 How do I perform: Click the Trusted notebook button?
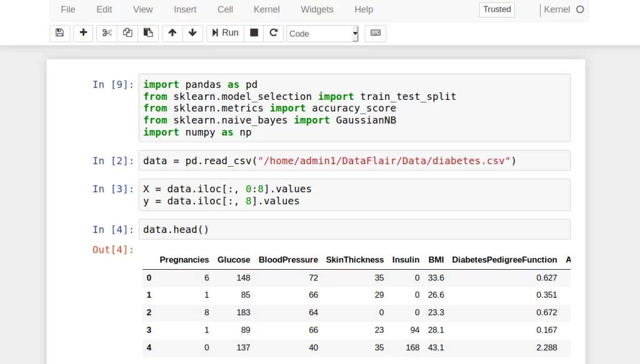[497, 9]
